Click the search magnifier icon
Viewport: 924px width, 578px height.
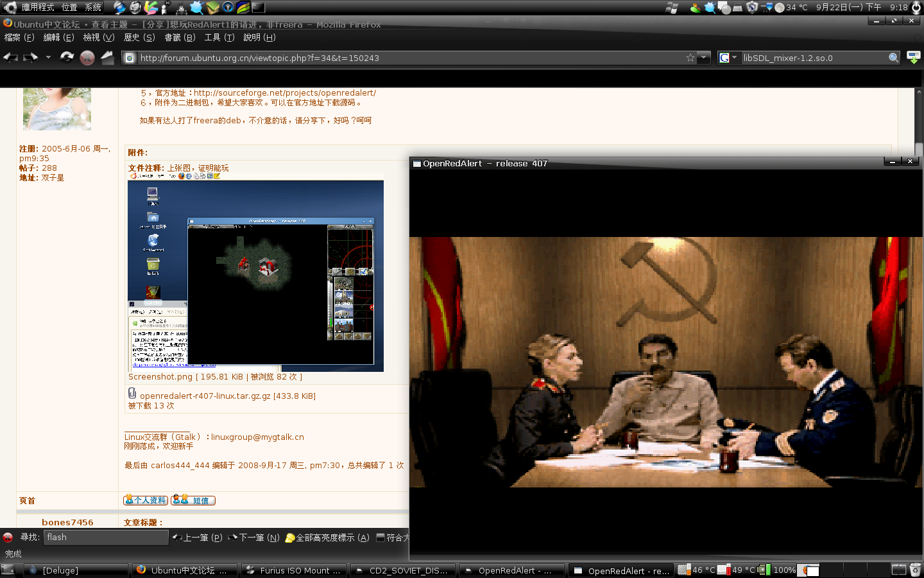point(893,58)
